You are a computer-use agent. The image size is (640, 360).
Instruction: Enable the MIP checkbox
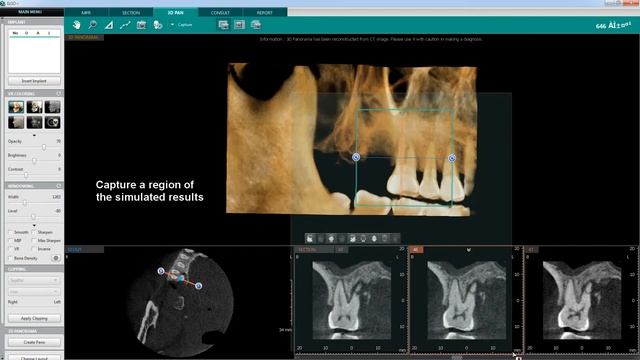click(11, 241)
